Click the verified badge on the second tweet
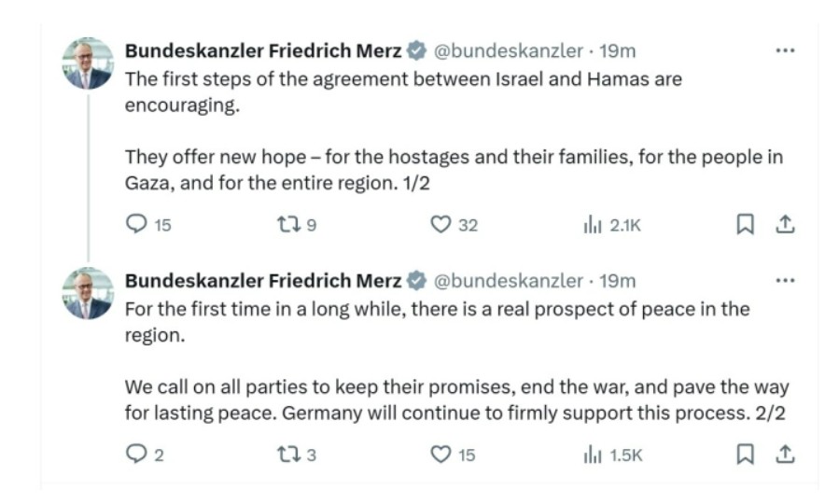The image size is (839, 504). pos(417,282)
